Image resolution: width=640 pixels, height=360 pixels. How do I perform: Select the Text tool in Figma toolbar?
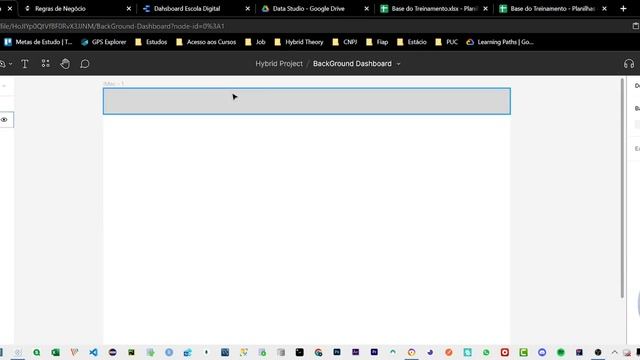[x=25, y=64]
